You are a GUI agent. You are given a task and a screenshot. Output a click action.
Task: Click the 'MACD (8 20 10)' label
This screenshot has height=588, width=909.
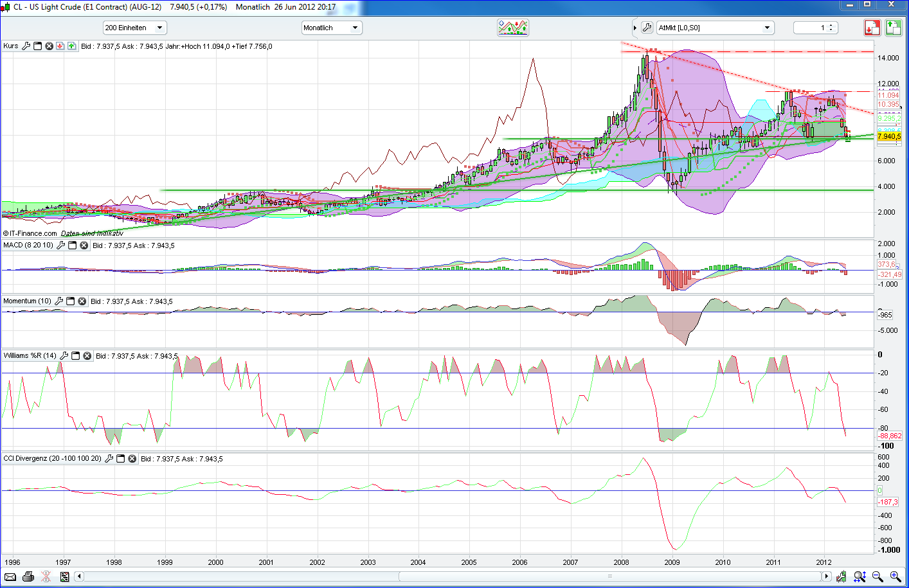click(x=28, y=245)
